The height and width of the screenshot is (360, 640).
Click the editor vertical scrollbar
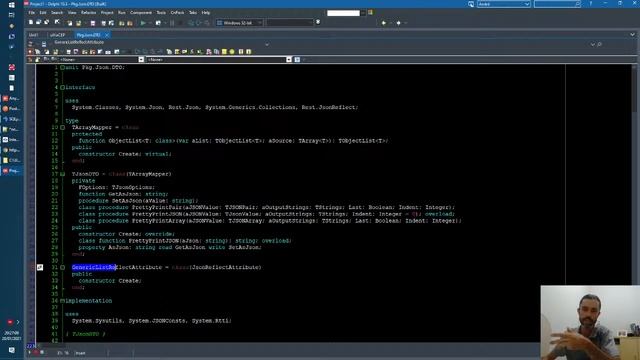(634, 202)
